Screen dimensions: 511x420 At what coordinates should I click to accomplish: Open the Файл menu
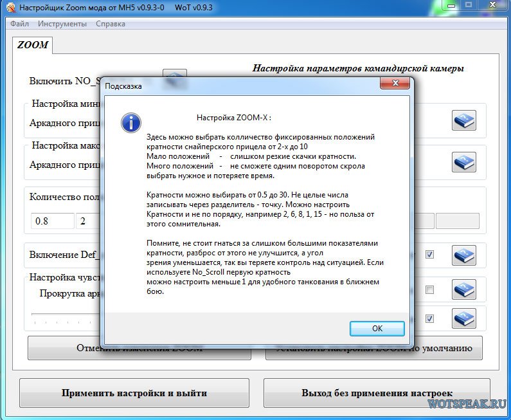pos(19,24)
